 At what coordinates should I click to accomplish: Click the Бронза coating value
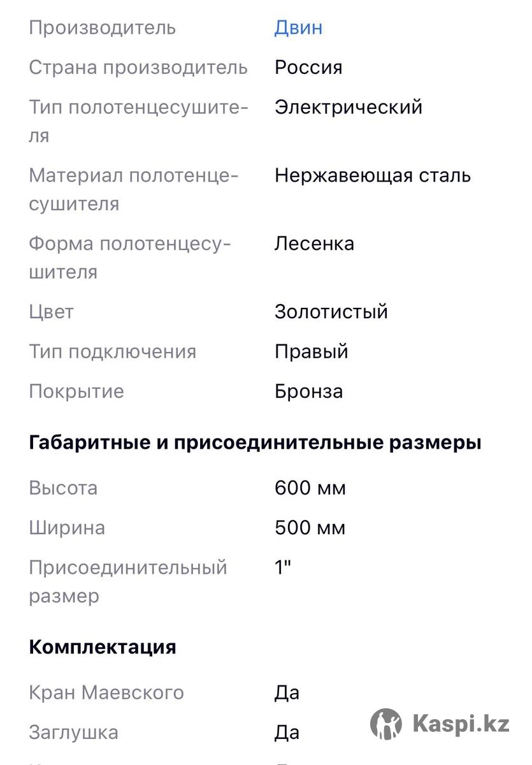point(308,391)
